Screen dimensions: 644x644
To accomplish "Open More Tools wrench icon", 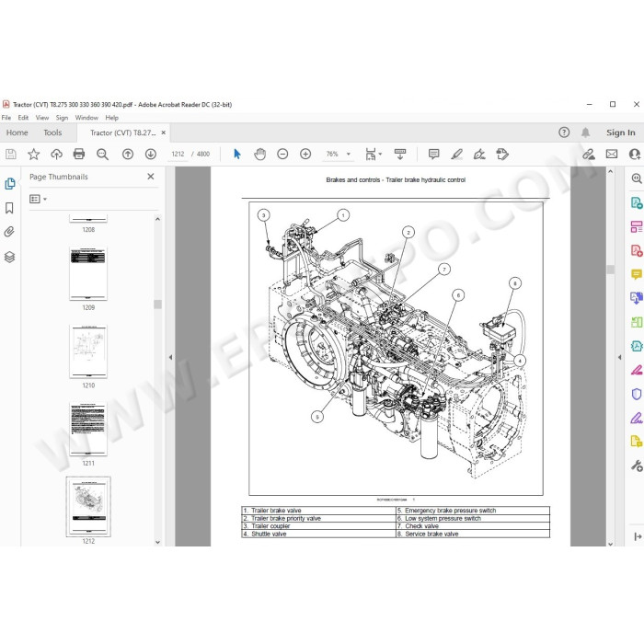I will pos(637,466).
